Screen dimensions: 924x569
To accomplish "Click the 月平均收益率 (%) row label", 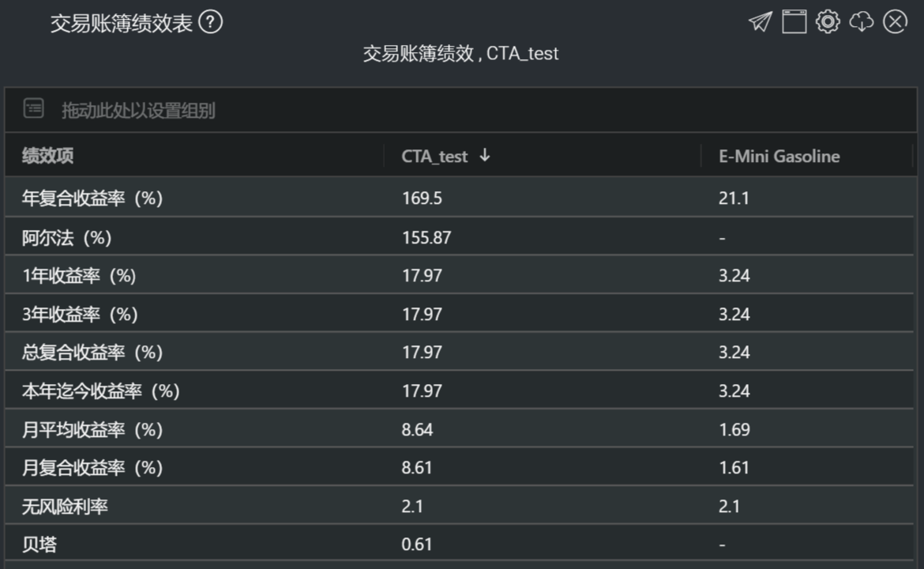I will pyautogui.click(x=92, y=429).
